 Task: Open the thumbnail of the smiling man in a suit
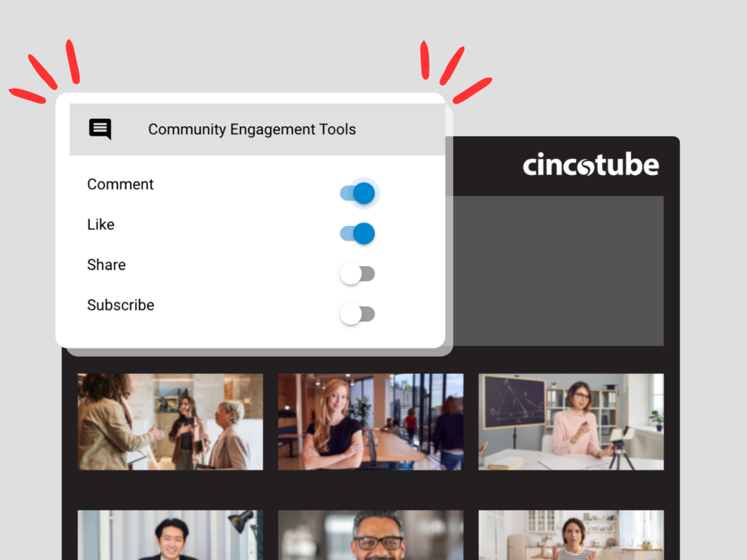(171, 535)
